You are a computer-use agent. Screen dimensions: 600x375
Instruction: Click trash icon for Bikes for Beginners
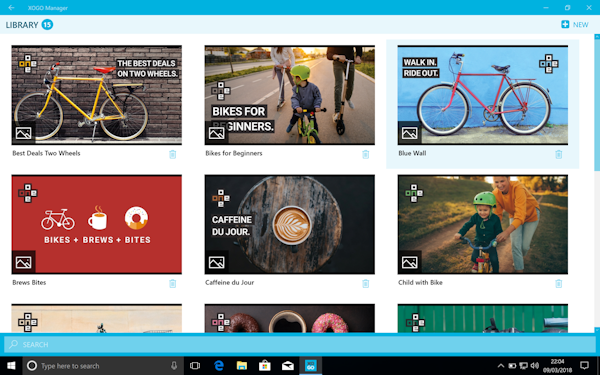(x=365, y=154)
